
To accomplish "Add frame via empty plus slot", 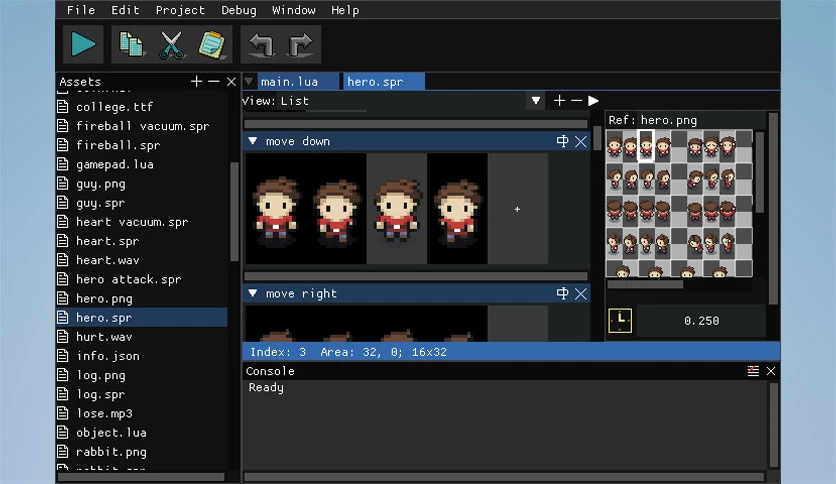I will (x=518, y=209).
